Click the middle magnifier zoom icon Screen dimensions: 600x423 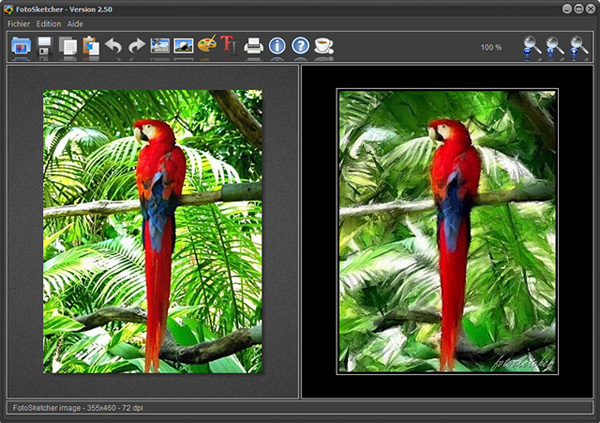[x=555, y=47]
